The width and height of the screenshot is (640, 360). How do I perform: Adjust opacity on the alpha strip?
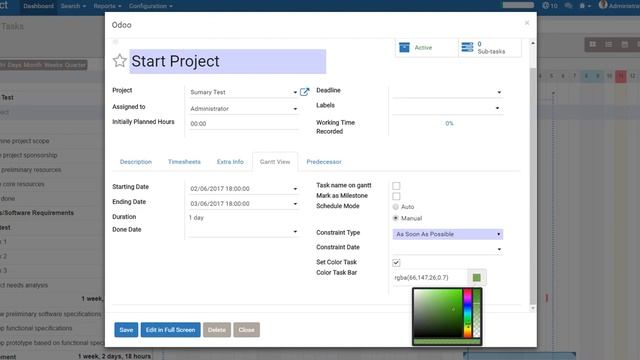click(x=476, y=313)
